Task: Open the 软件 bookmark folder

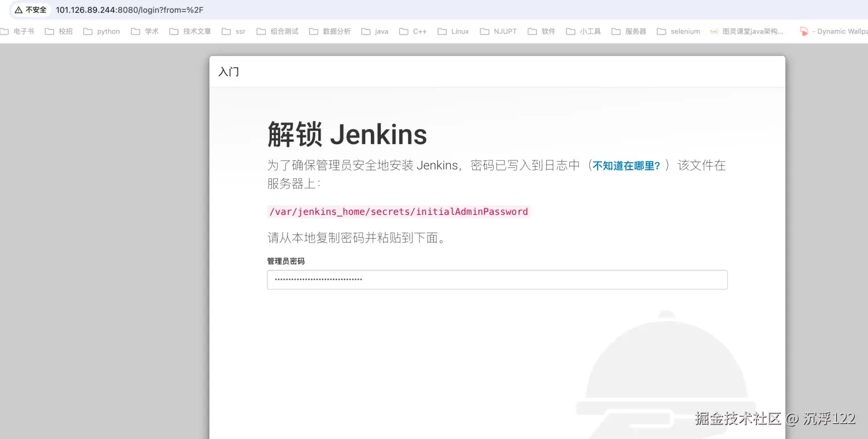Action: [x=542, y=31]
